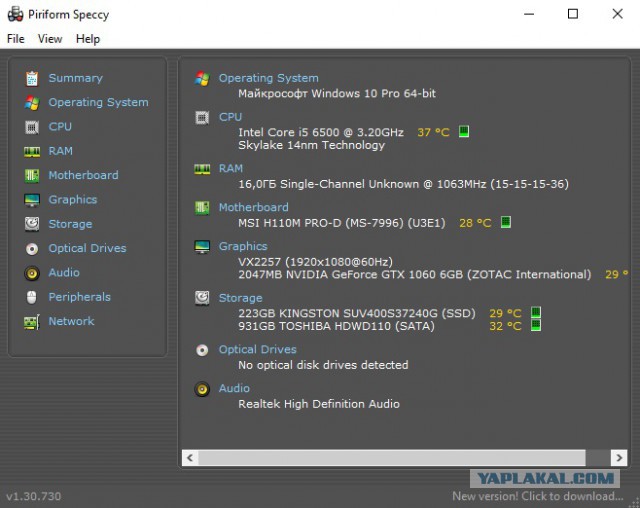Viewport: 640px width, 508px height.
Task: Open RAM details from sidebar
Action: coord(60,151)
